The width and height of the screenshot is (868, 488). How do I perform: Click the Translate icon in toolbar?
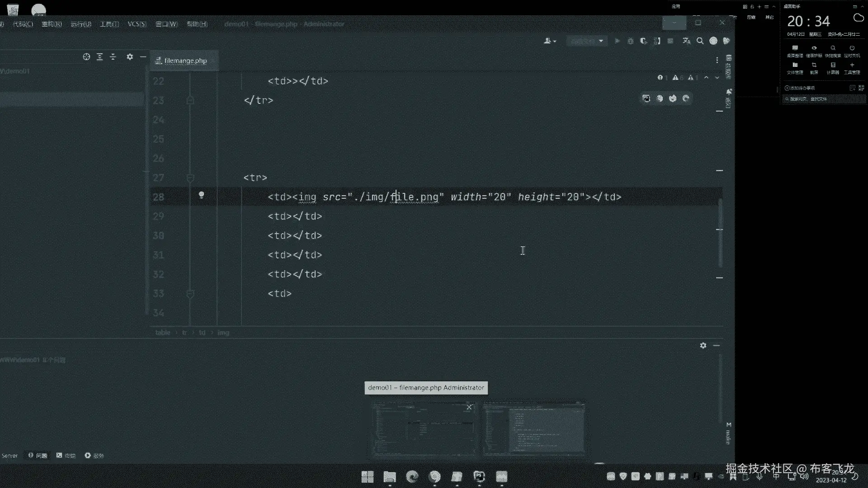(686, 41)
